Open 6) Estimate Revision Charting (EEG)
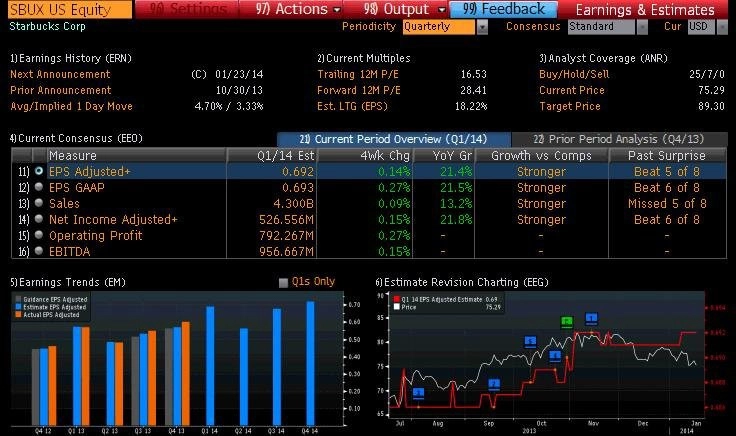This screenshot has width=736, height=436. (462, 282)
